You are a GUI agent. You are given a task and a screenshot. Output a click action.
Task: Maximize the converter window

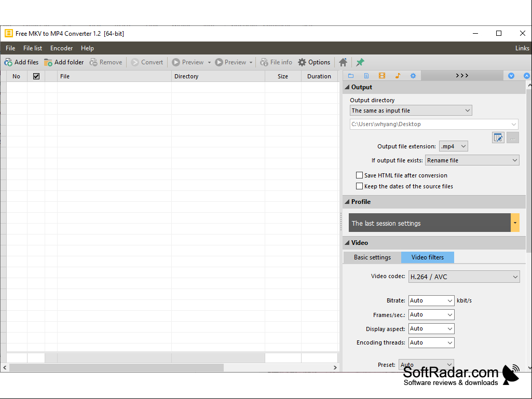[x=499, y=33]
